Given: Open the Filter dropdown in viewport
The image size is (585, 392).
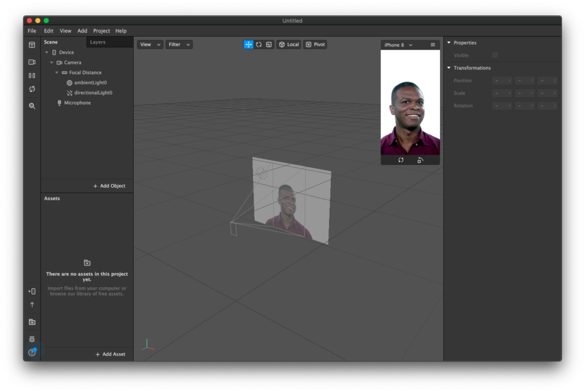Looking at the screenshot, I should pos(179,45).
